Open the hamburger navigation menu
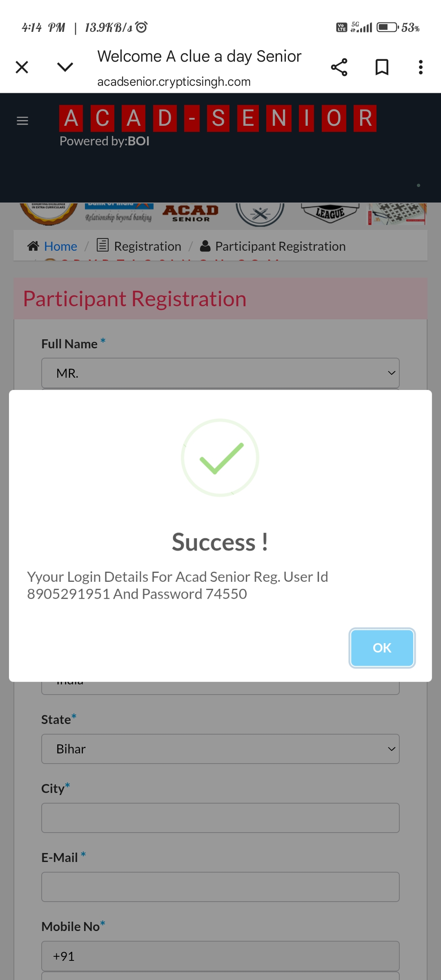This screenshot has width=441, height=980. [22, 121]
